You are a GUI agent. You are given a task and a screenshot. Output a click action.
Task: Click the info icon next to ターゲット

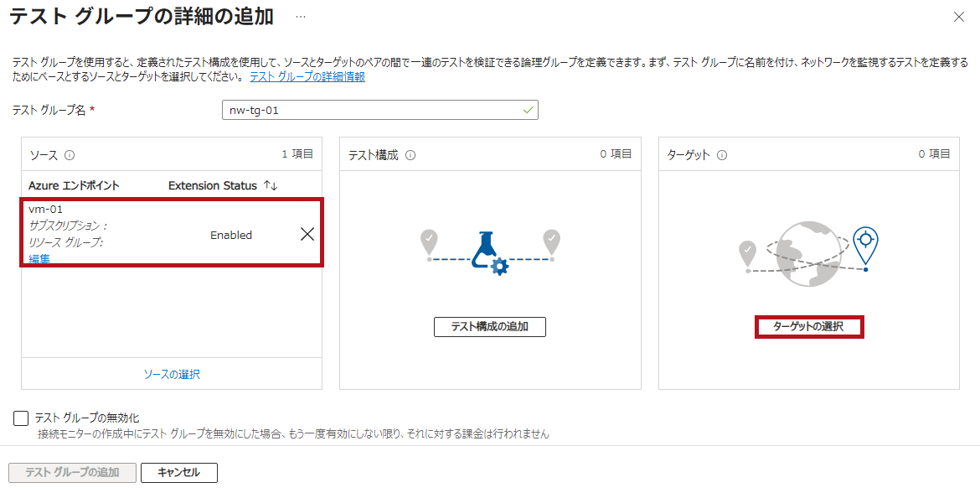pos(722,155)
